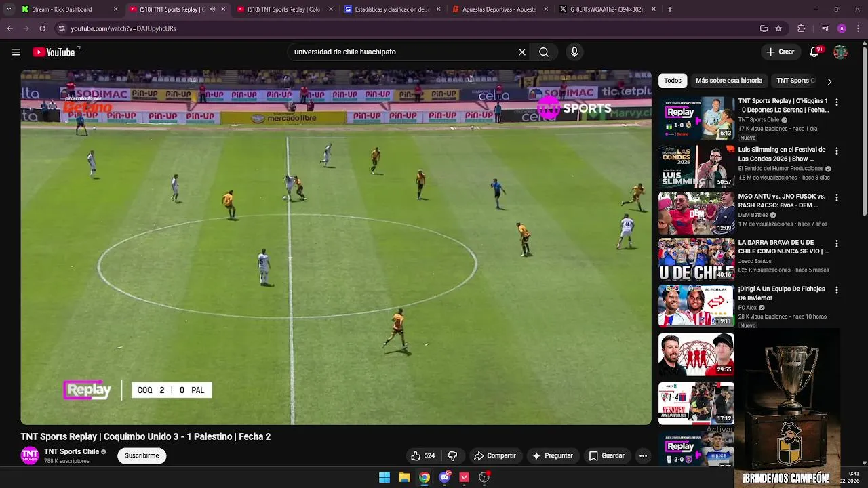The height and width of the screenshot is (488, 868).
Task: View site information icon in address bar
Action: tap(62, 28)
